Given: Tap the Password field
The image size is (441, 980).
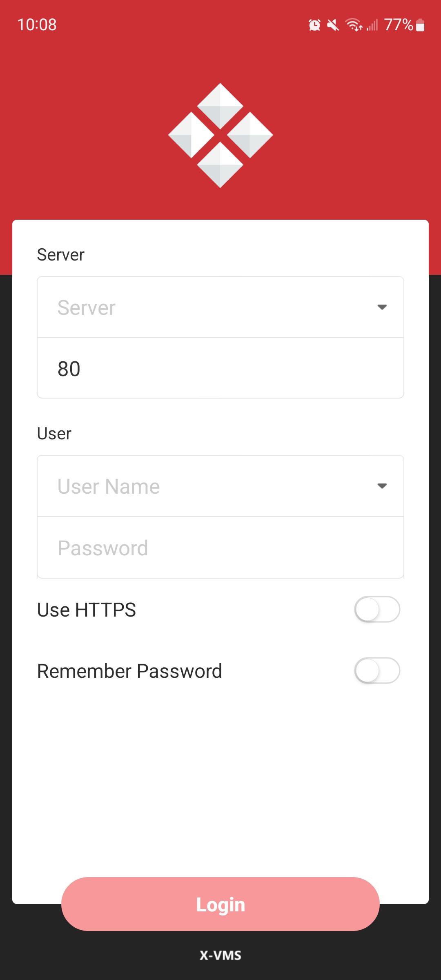Looking at the screenshot, I should pyautogui.click(x=220, y=548).
